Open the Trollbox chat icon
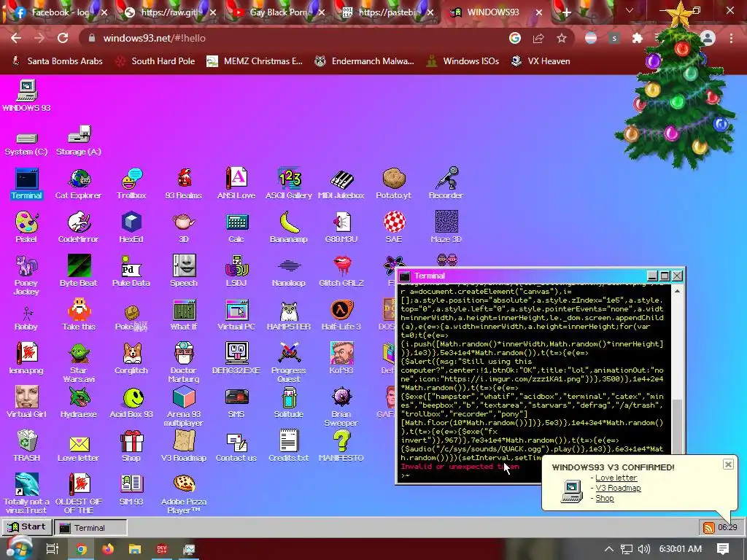The height and width of the screenshot is (560, 747). (x=131, y=183)
